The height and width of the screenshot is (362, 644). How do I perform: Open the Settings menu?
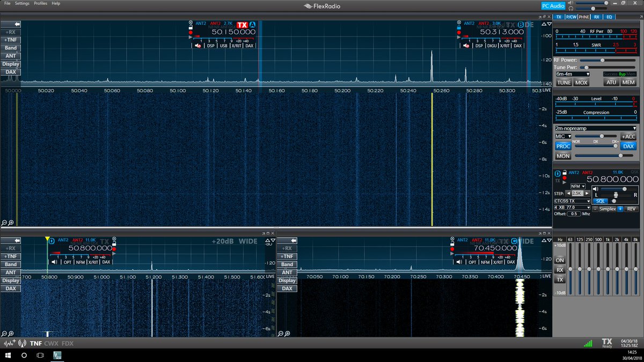(x=22, y=3)
